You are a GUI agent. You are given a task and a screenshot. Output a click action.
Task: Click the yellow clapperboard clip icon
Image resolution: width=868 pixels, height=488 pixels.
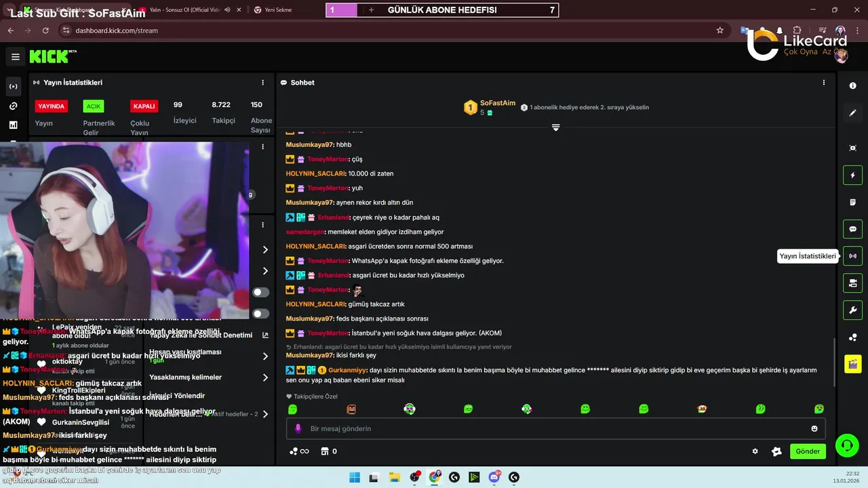point(853,364)
